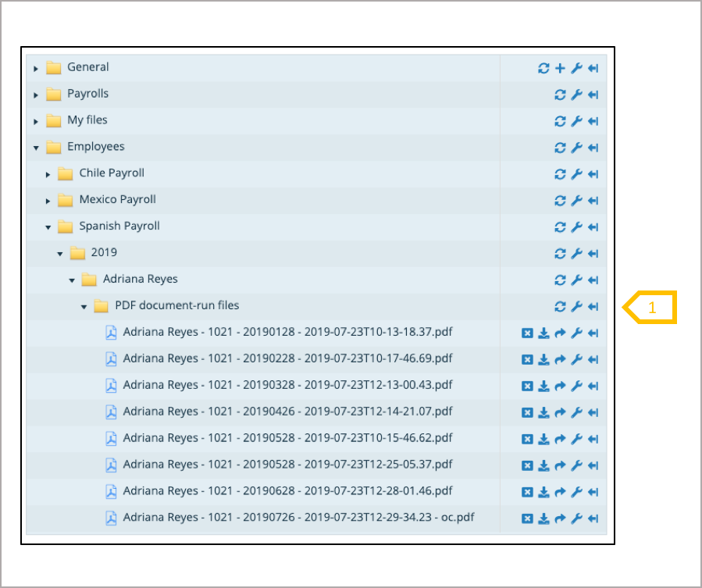Download the 20190726 oc.pdf file

point(543,519)
